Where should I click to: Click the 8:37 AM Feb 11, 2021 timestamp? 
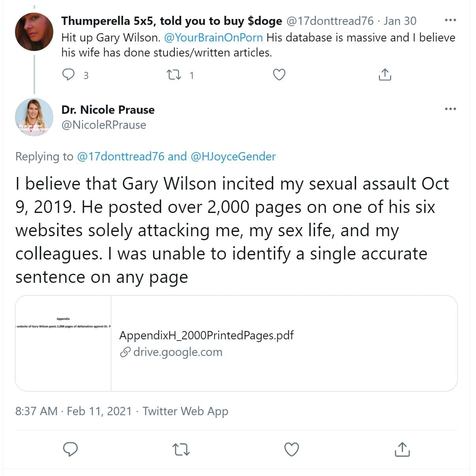(x=73, y=411)
